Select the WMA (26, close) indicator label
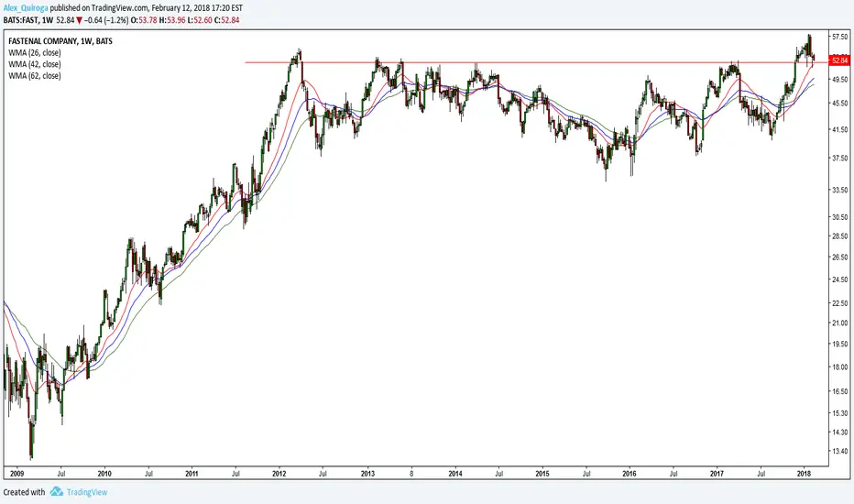The image size is (854, 504). pos(34,53)
